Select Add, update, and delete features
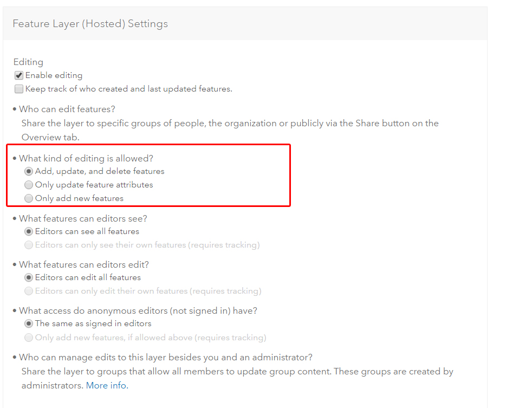This screenshot has height=408, width=532. pos(29,171)
